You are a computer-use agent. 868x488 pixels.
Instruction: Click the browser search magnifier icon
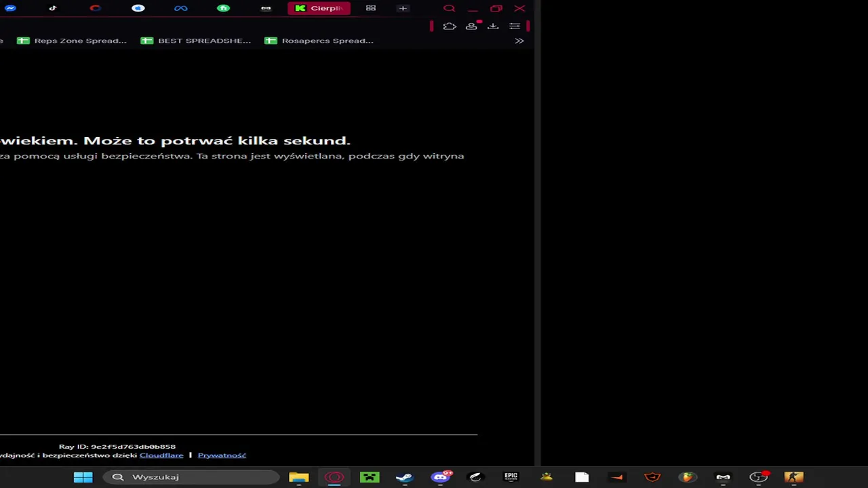[449, 8]
